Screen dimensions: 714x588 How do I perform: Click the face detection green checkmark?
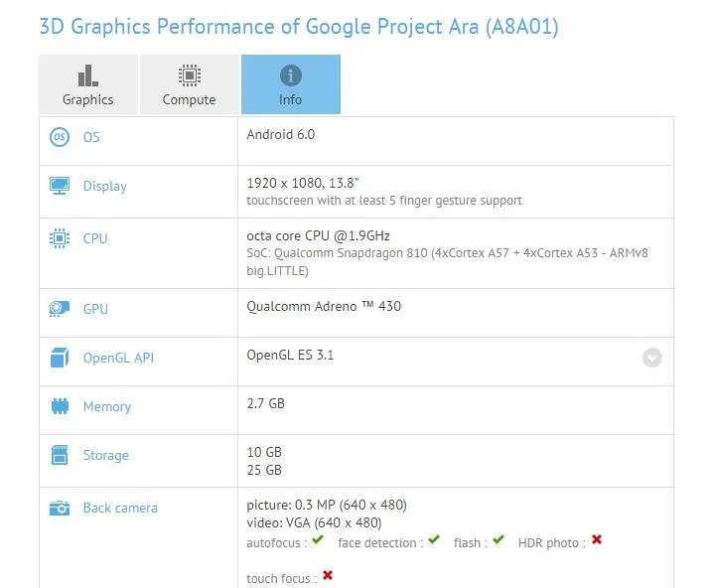434,540
